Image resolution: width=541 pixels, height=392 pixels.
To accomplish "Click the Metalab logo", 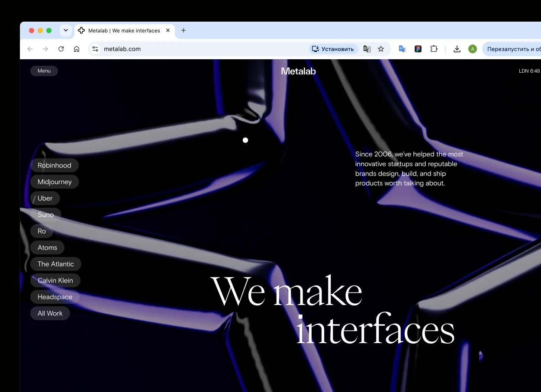I will tap(298, 71).
